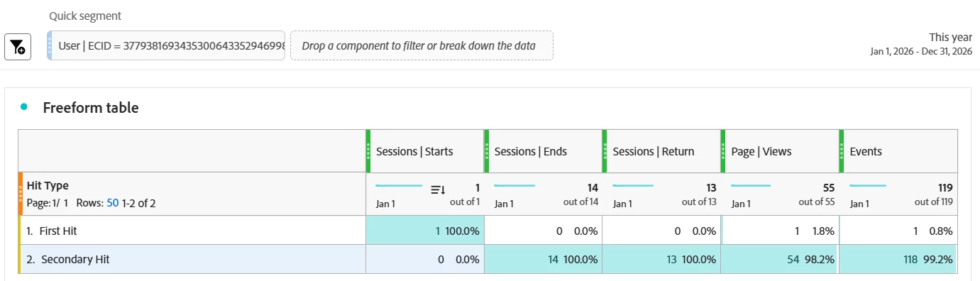Screen dimensions: 980x281
Task: Click the green handle on Page | Views column
Action: (x=723, y=150)
